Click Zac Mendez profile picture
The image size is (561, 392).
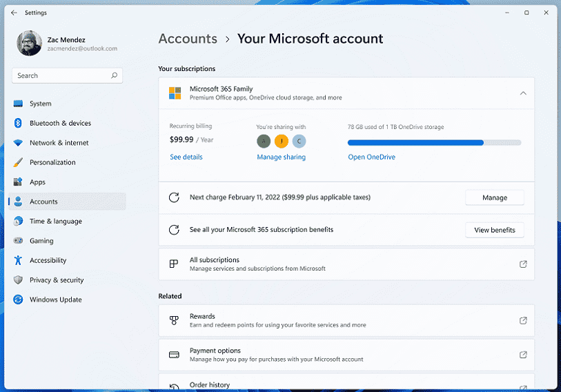[x=30, y=43]
